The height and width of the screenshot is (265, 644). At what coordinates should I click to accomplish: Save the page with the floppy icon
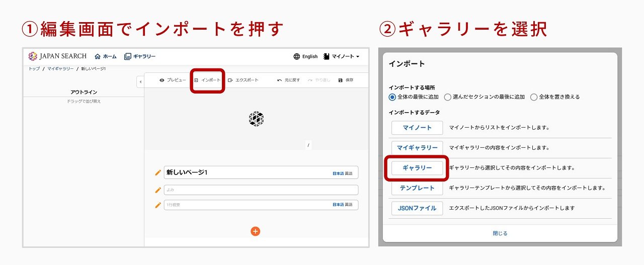coord(341,80)
